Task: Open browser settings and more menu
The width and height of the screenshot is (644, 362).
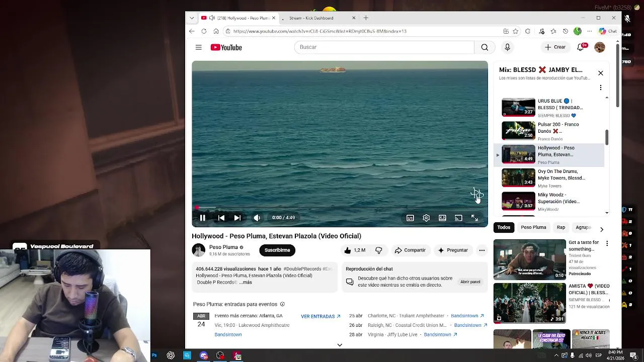Action: point(590,31)
